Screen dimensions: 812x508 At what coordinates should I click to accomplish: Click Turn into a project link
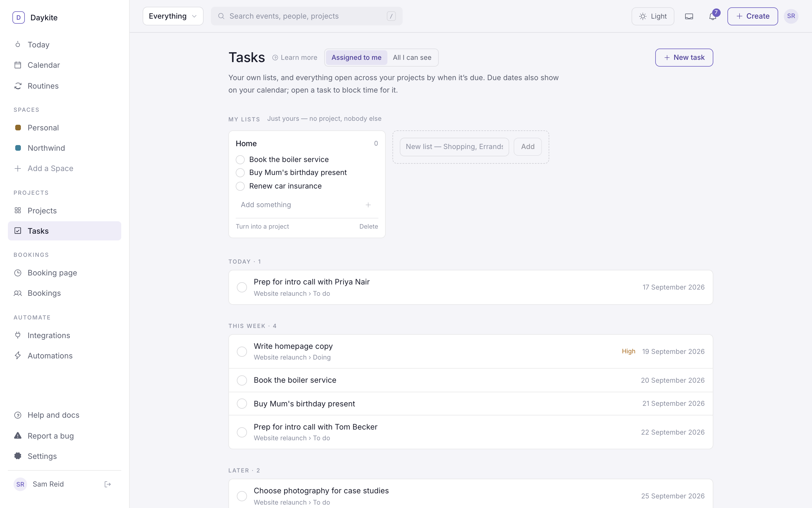262,226
